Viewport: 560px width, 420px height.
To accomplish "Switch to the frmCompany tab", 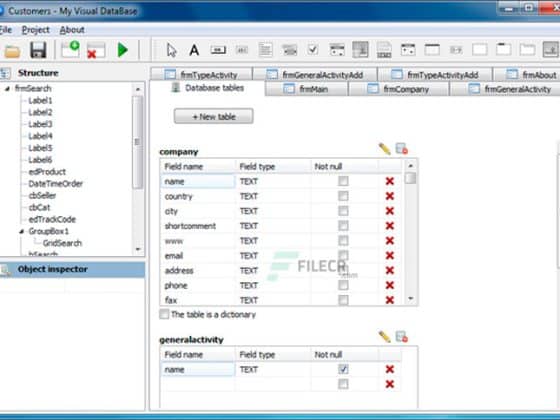I will 399,89.
